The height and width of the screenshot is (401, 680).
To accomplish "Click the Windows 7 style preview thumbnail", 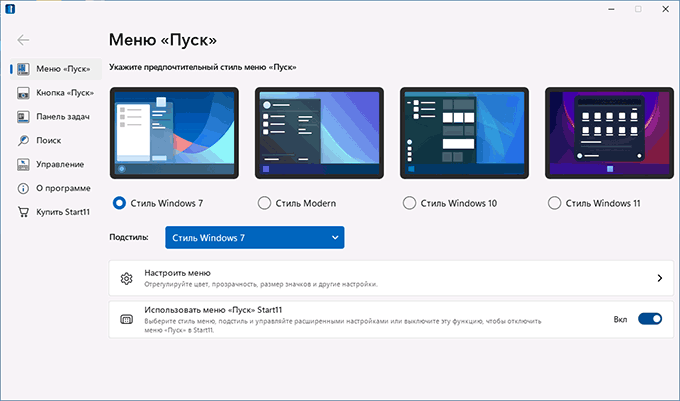I will (174, 133).
